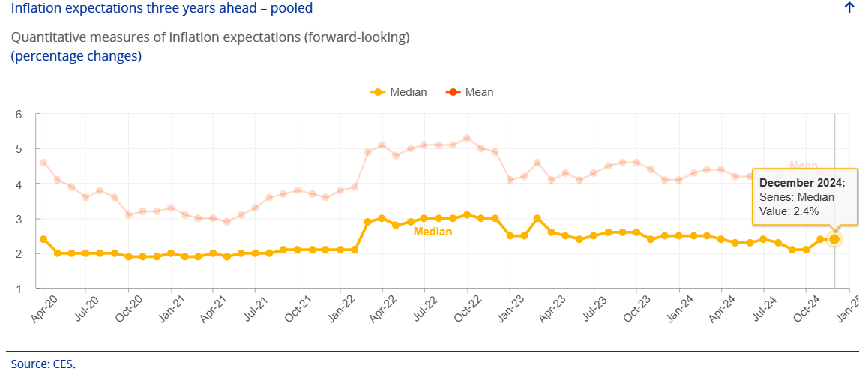Select the Median data point at Apr-20
The width and height of the screenshot is (868, 371).
pyautogui.click(x=43, y=239)
